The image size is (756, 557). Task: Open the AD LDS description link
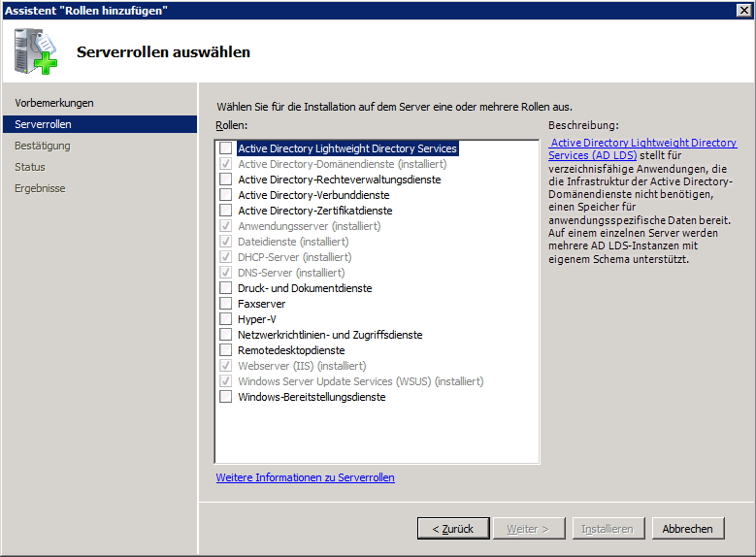tap(642, 148)
